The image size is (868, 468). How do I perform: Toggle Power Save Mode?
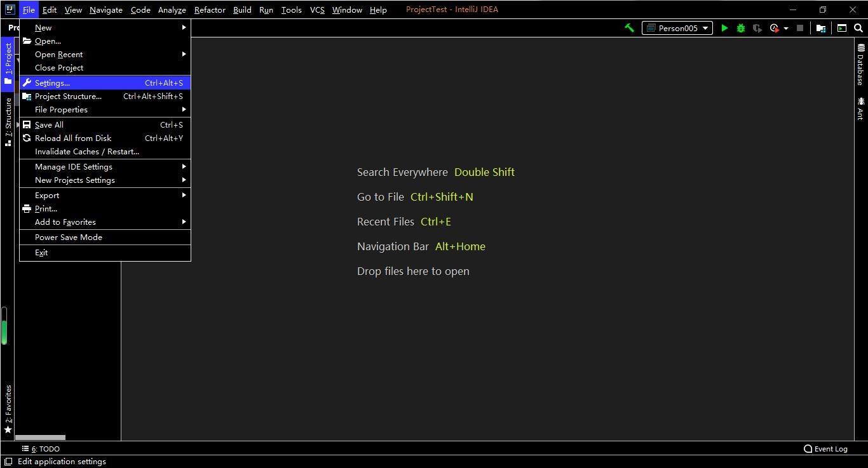(69, 237)
